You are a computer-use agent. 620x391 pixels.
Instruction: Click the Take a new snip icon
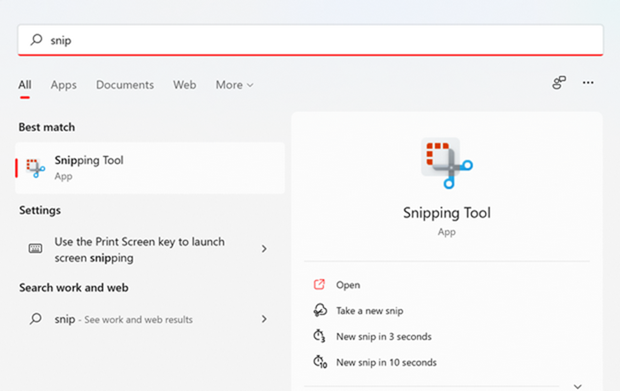(320, 310)
